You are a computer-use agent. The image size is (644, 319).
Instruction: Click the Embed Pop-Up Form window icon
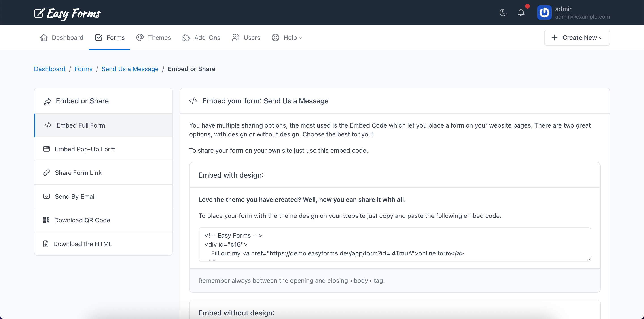coord(46,149)
